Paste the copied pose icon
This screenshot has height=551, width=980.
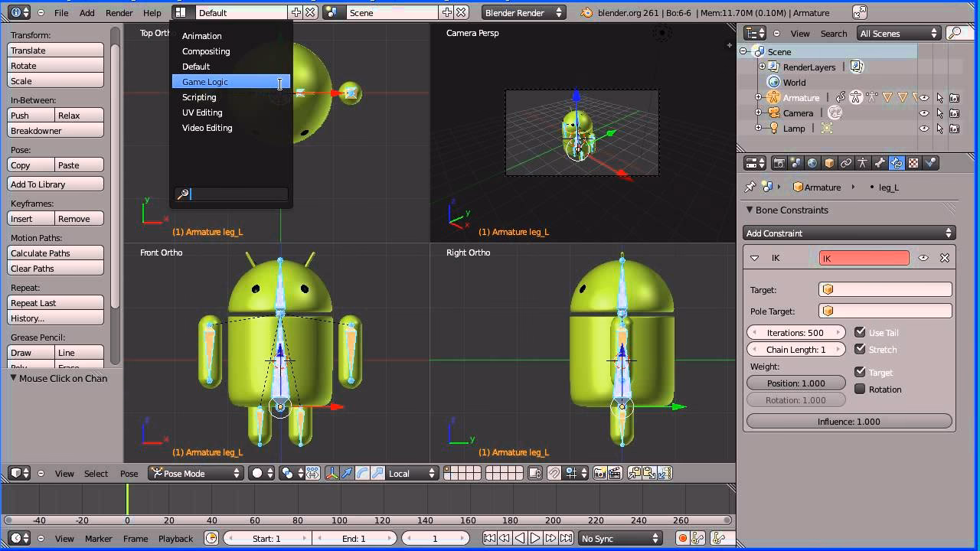click(649, 473)
